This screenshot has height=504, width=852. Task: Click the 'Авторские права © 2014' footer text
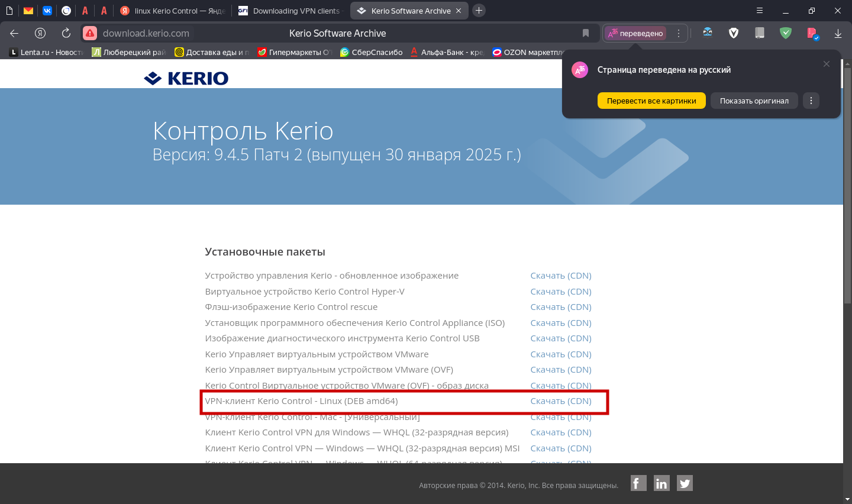(519, 486)
